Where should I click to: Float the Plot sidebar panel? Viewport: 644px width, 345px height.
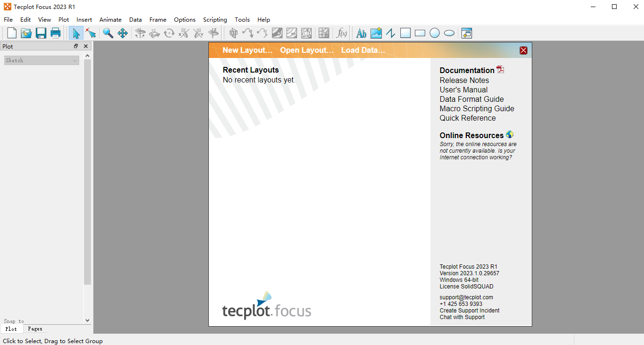(x=76, y=46)
